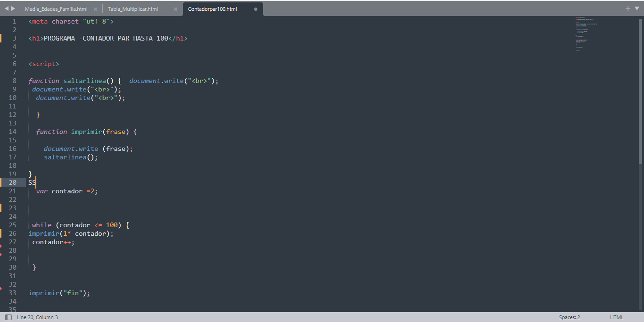Click the imprimir(1* contador); statement
The height and width of the screenshot is (322, 644).
click(71, 233)
